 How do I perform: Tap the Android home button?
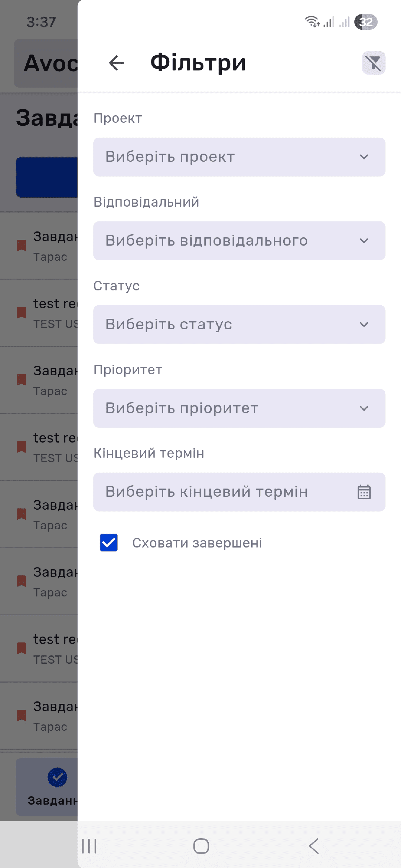201,846
